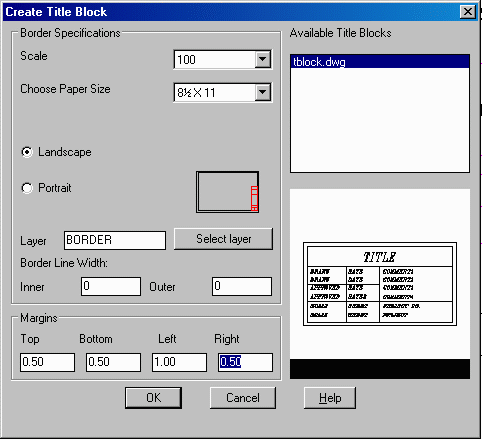The height and width of the screenshot is (440, 482).
Task: Click the Select layer button
Action: [223, 239]
